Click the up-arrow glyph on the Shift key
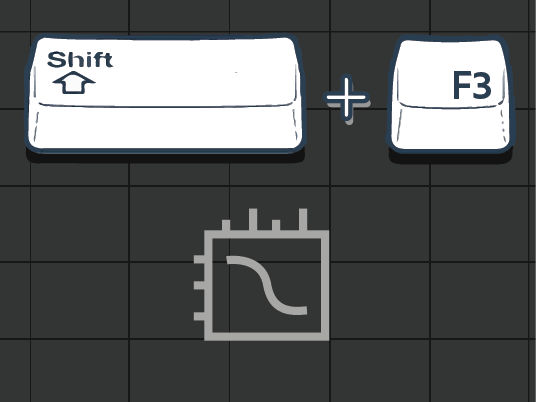 coord(74,82)
